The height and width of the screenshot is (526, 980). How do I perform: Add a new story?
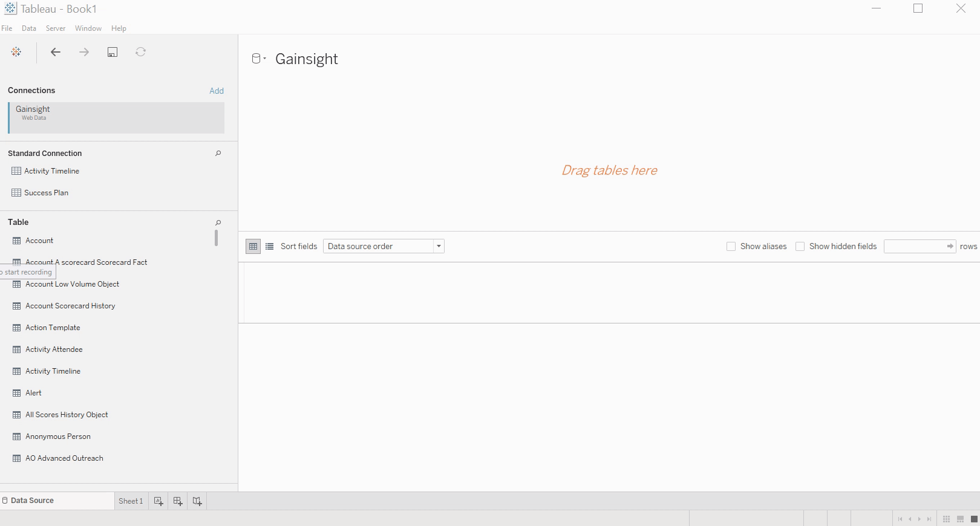coord(197,501)
